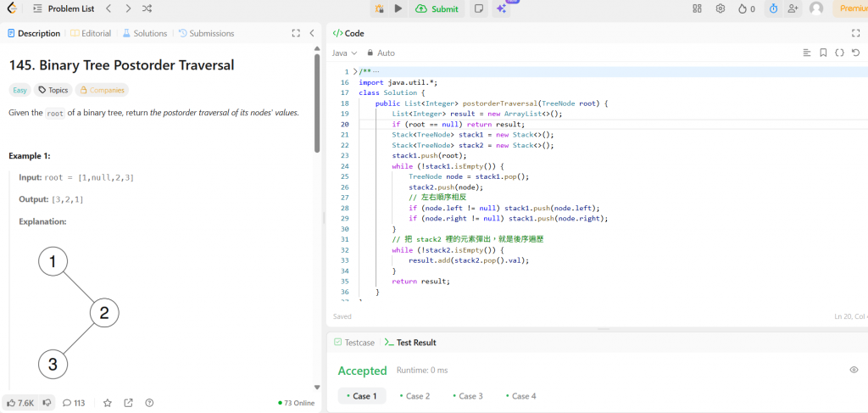Select Case 3 result
868x413 pixels.
[468, 396]
